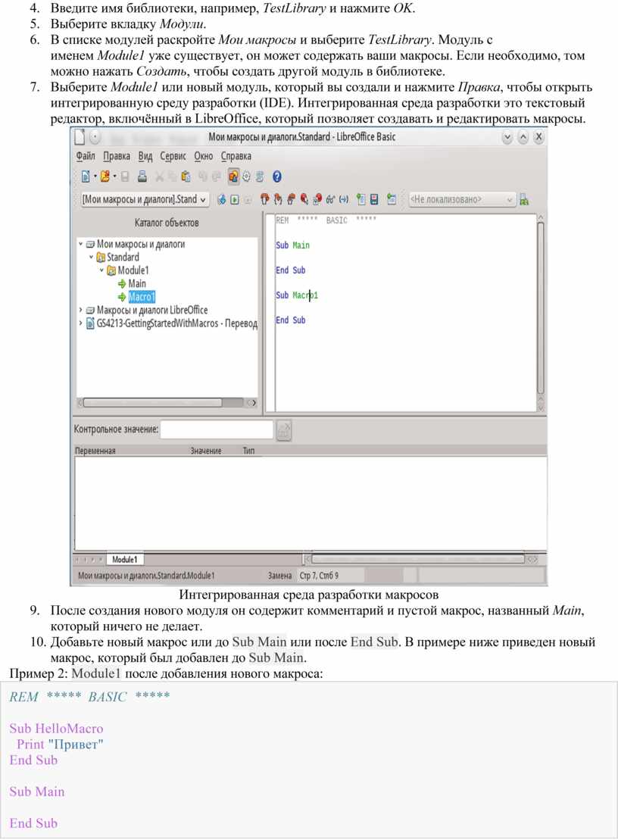
Task: Click the object catalog horizontal scrollbar
Action: coord(167,402)
